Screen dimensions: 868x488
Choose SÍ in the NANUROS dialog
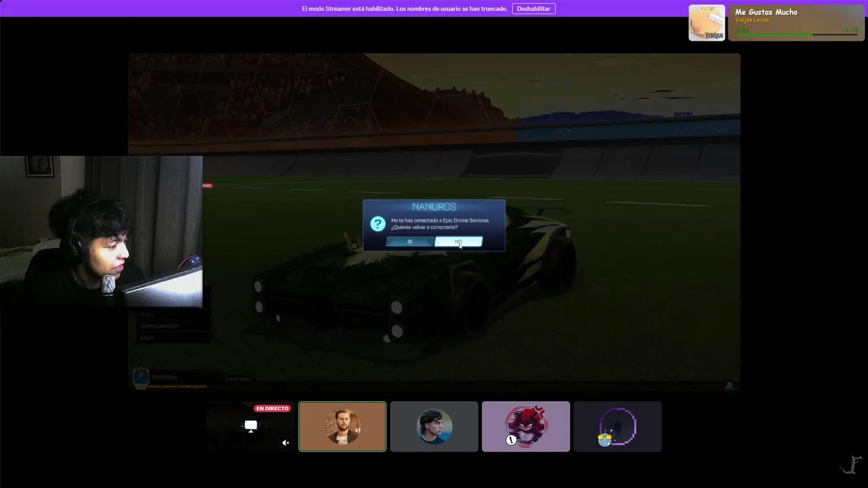410,241
